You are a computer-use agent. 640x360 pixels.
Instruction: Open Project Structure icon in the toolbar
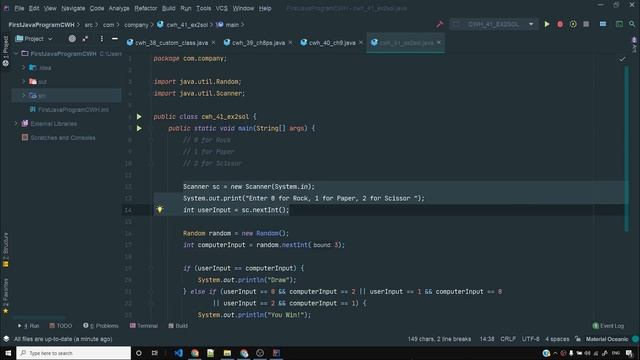click(x=603, y=24)
